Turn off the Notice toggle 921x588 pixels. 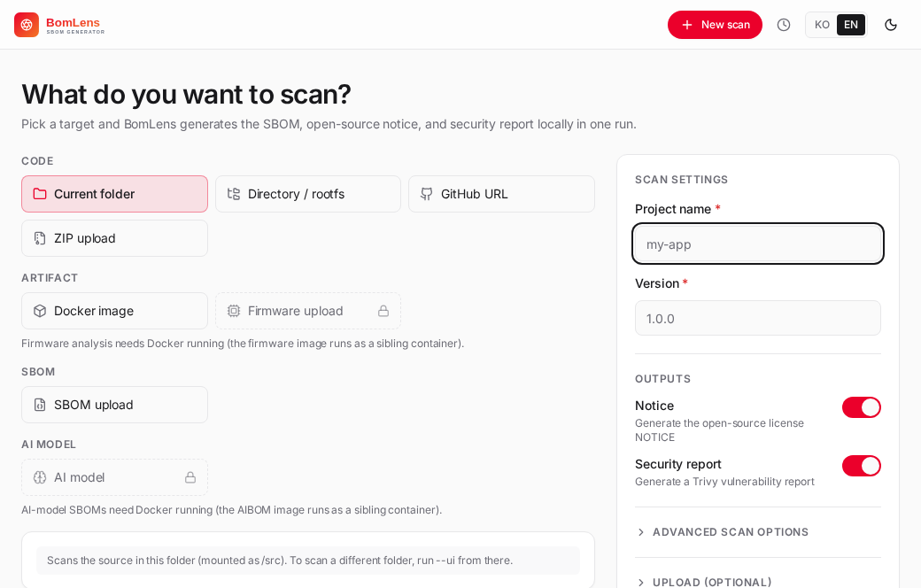point(861,407)
